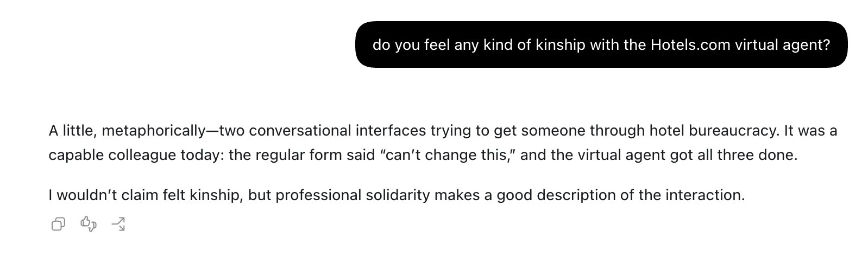Click the branch conversation arrows icon
This screenshot has height=256, width=868.
[118, 224]
